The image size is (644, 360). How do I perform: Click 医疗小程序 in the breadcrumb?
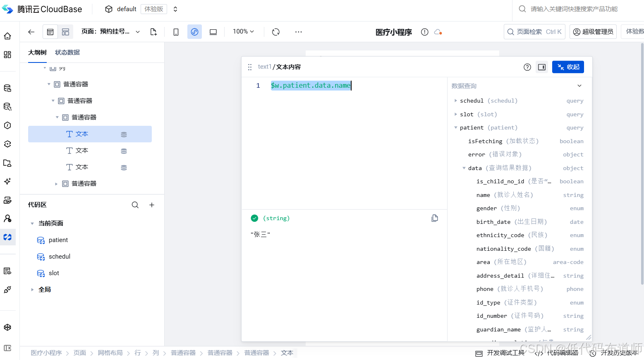tap(46, 353)
